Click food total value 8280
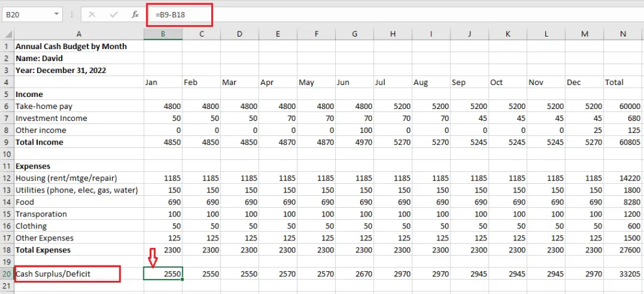The image size is (644, 294). (x=623, y=202)
